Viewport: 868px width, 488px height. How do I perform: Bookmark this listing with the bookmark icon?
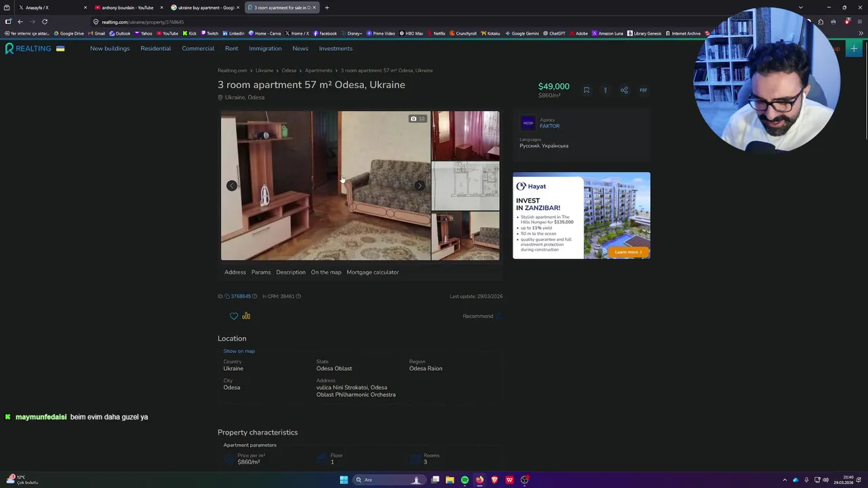[587, 90]
